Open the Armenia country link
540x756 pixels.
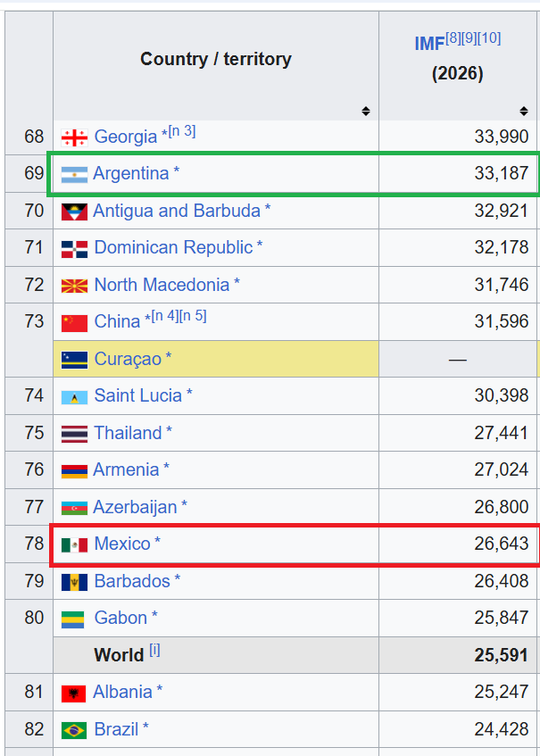point(126,469)
